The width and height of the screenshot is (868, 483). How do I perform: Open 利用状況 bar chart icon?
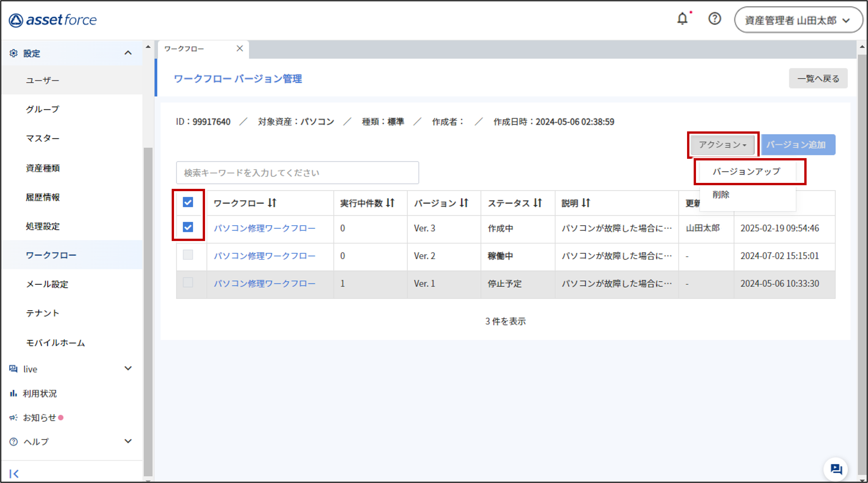14,394
